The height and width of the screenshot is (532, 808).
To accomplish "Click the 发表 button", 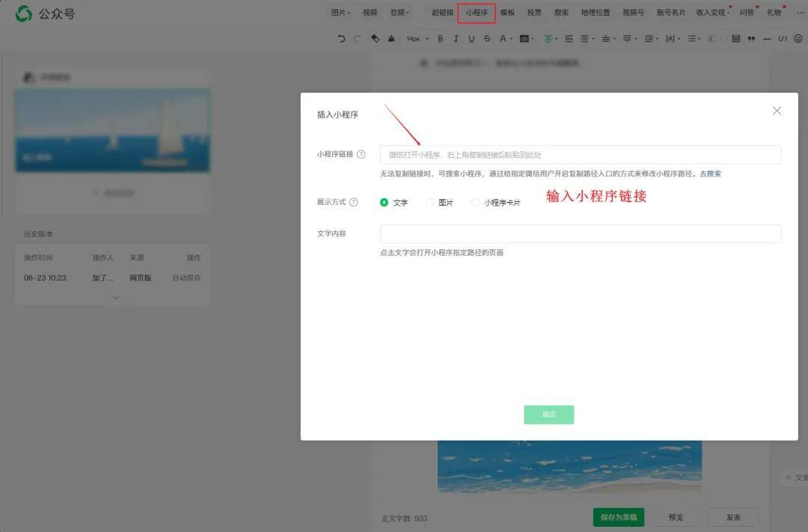I will (x=733, y=517).
